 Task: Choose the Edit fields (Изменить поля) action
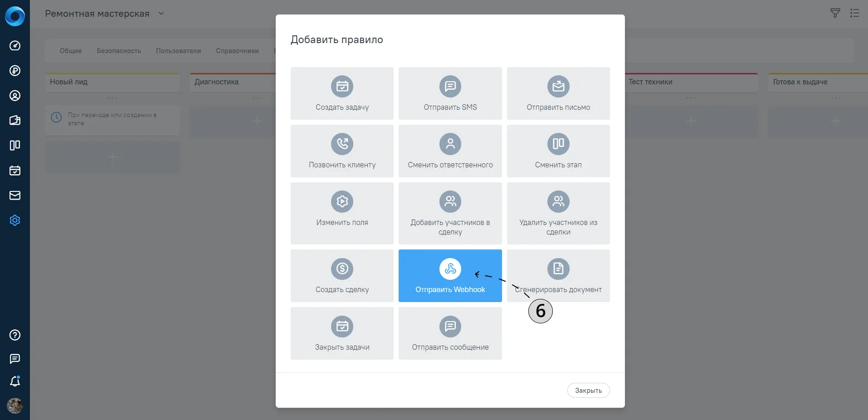tap(342, 213)
